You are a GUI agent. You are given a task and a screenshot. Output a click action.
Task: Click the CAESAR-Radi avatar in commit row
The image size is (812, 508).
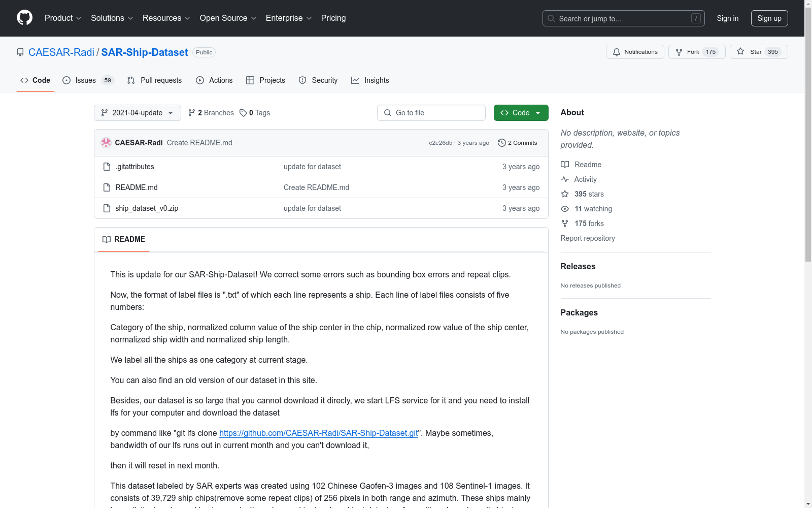[106, 143]
